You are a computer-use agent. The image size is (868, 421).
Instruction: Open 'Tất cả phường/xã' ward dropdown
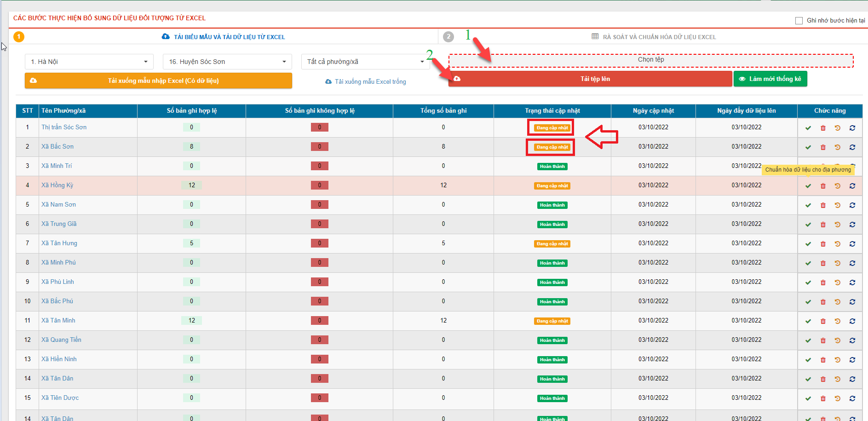click(365, 62)
